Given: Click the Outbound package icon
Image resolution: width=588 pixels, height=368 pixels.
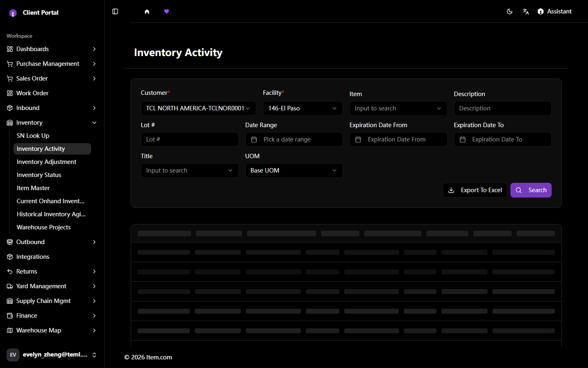Looking at the screenshot, I should [x=10, y=242].
